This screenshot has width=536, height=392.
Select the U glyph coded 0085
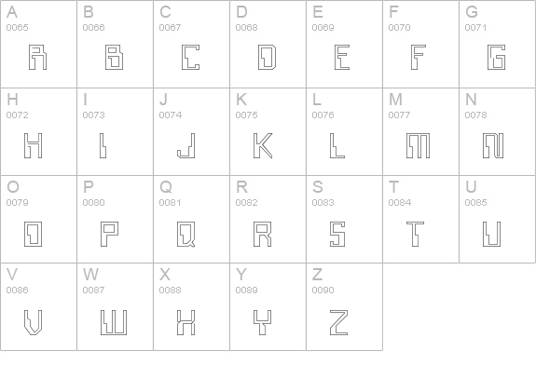pyautogui.click(x=492, y=234)
